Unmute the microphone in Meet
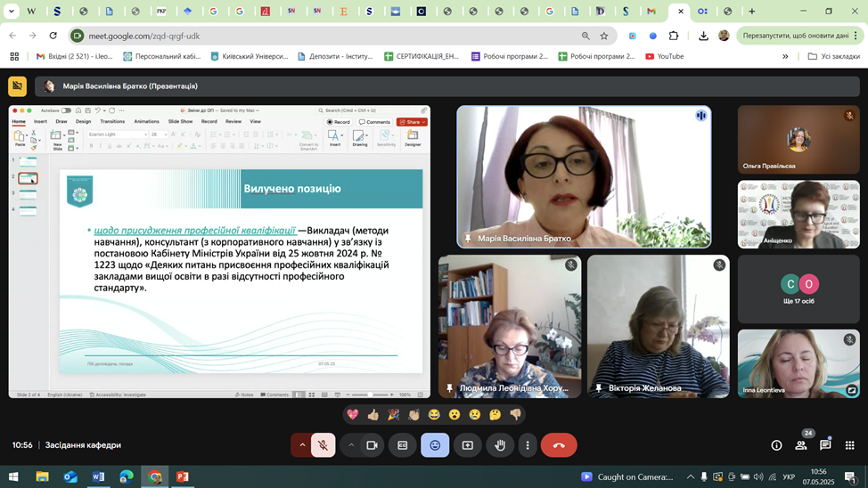Image resolution: width=868 pixels, height=488 pixels. (323, 445)
